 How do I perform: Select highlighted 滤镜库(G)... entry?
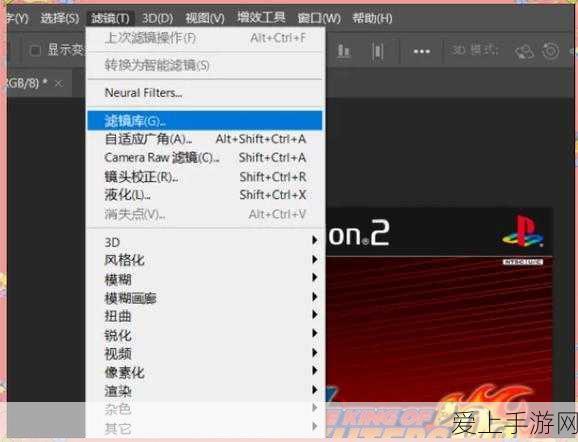(205, 121)
